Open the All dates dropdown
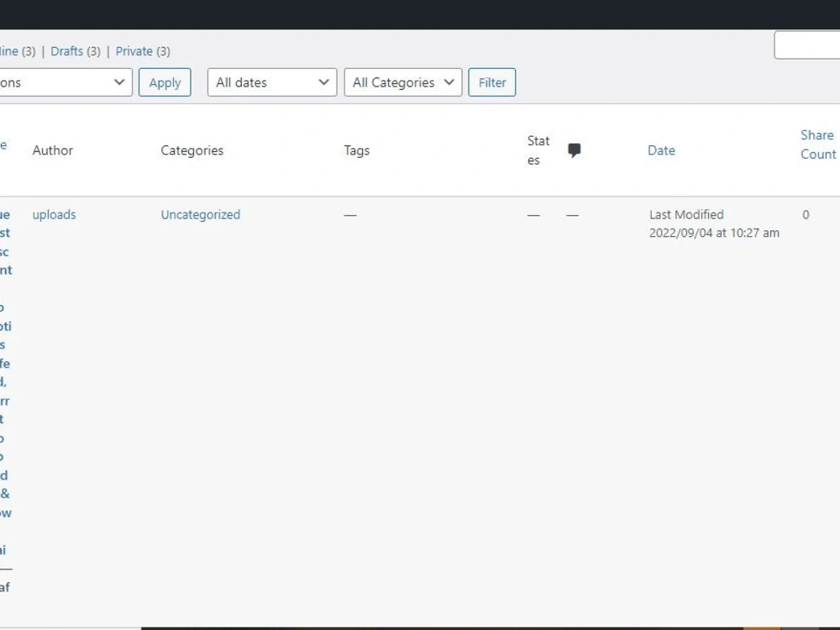 pyautogui.click(x=272, y=82)
